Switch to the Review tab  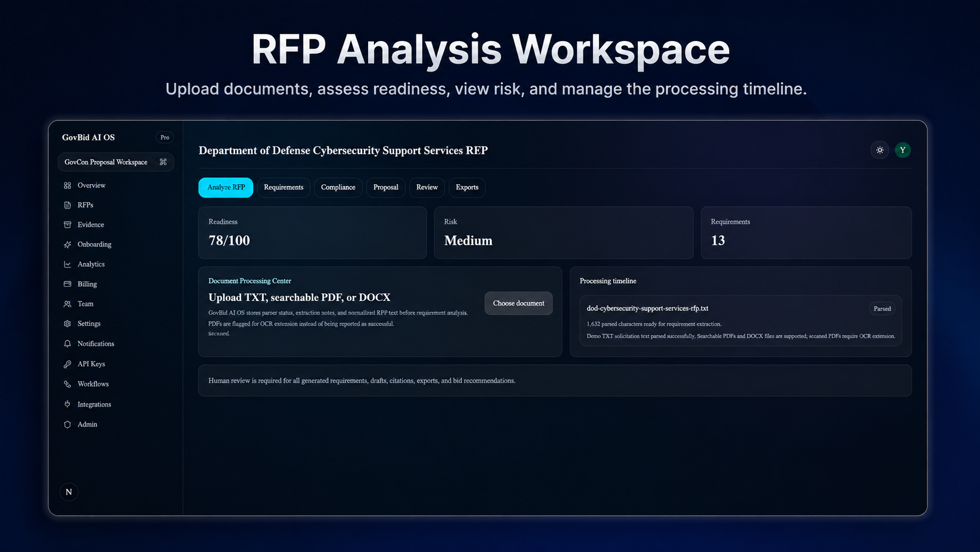[427, 188]
